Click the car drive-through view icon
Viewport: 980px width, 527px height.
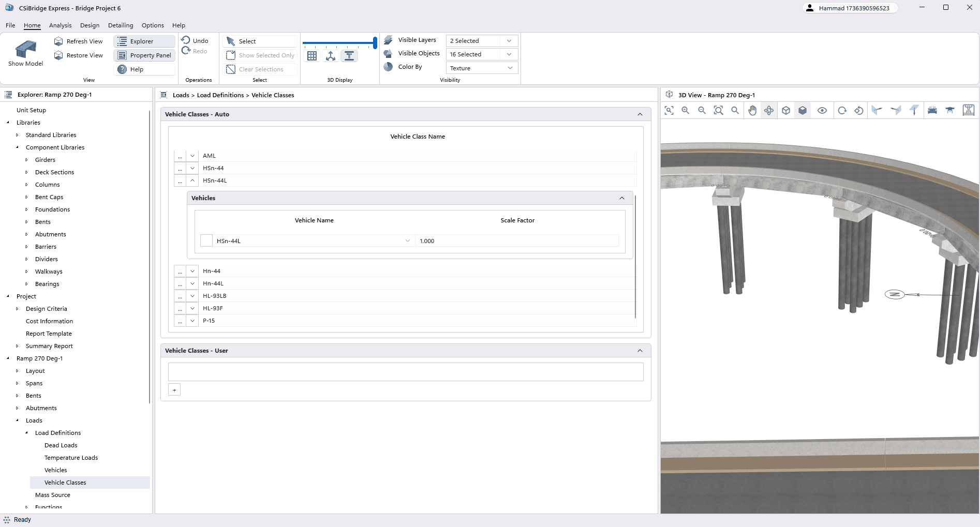coord(932,111)
